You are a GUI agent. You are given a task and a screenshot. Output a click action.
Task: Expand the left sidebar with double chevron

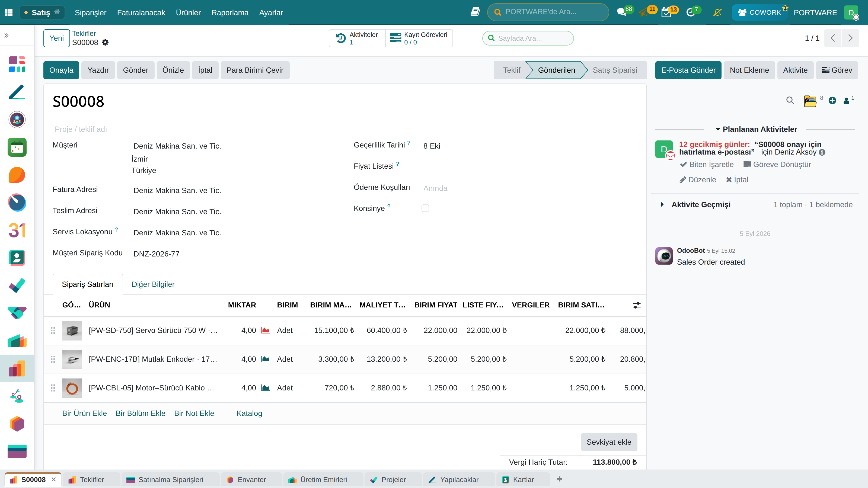pyautogui.click(x=7, y=35)
